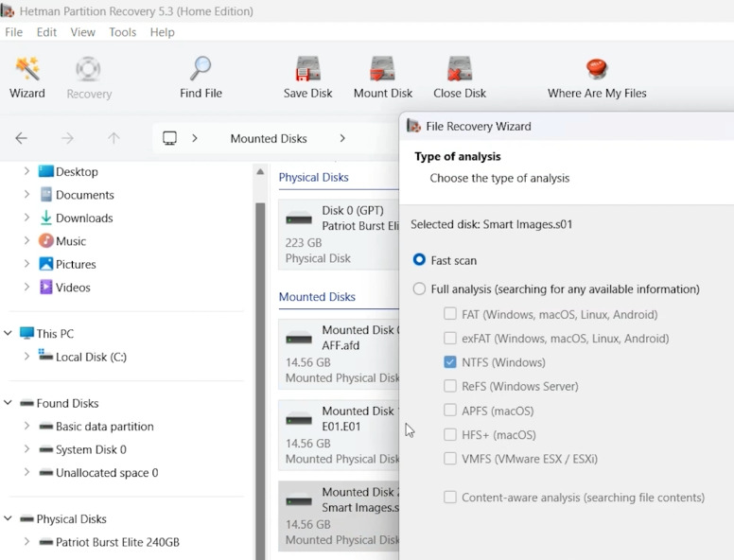Image resolution: width=734 pixels, height=560 pixels.
Task: Click the tree panel vertical scrollbar thumb
Action: point(260,380)
